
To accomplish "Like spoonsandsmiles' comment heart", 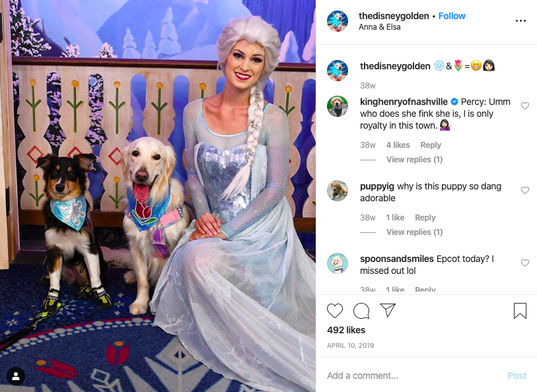I will pos(524,263).
